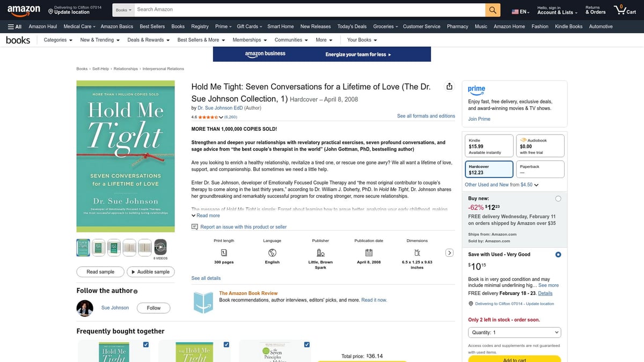Select the Kindle format option
The height and width of the screenshot is (362, 644).
(488, 146)
